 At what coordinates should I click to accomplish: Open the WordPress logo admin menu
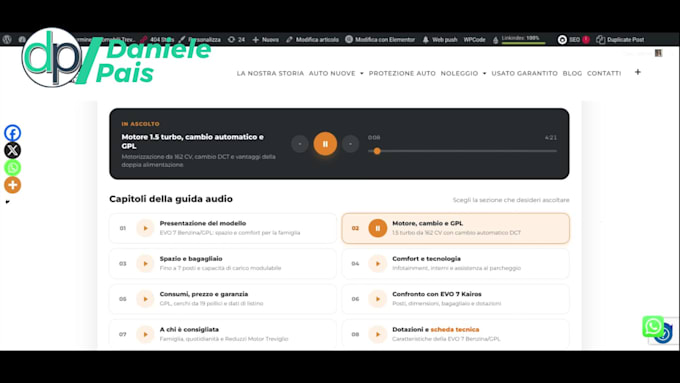pos(7,39)
